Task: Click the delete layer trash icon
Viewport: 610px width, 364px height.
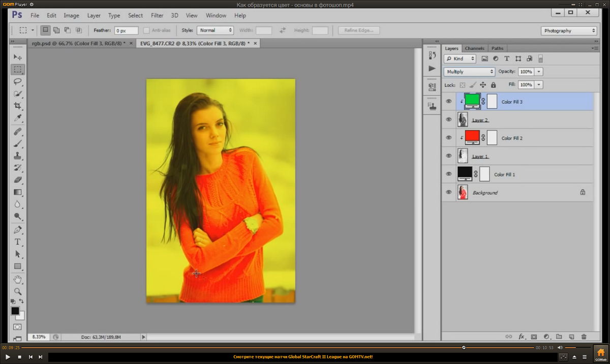Action: pos(584,337)
